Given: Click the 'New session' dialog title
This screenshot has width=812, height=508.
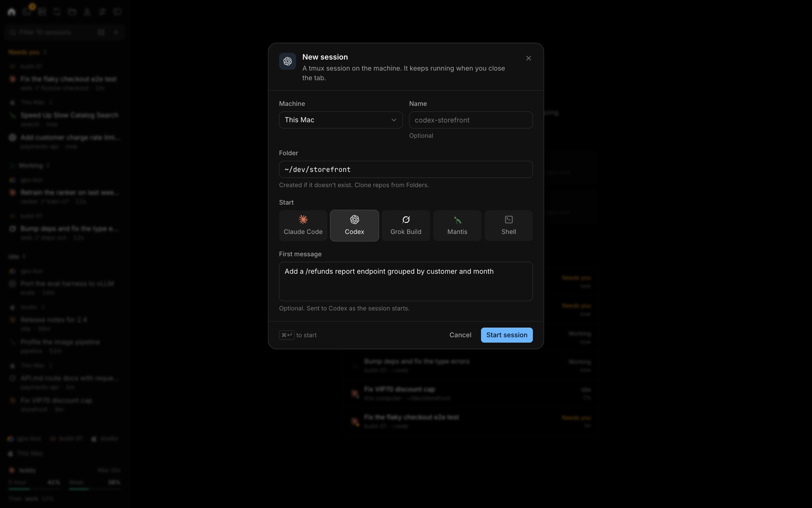Looking at the screenshot, I should 325,57.
